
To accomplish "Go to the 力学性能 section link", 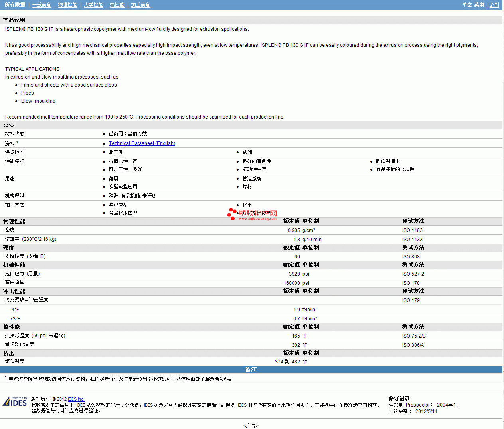I will click(94, 5).
